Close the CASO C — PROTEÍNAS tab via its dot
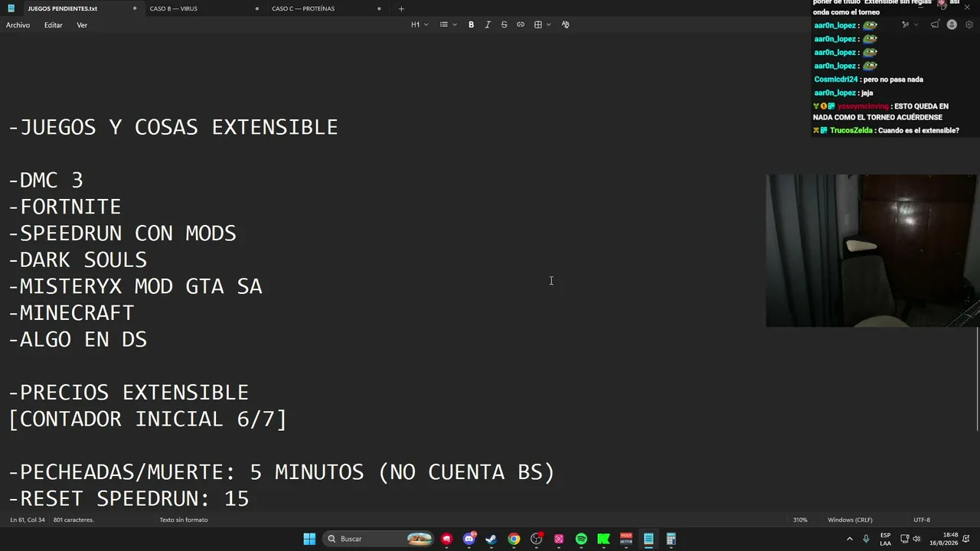980x551 pixels. click(379, 8)
